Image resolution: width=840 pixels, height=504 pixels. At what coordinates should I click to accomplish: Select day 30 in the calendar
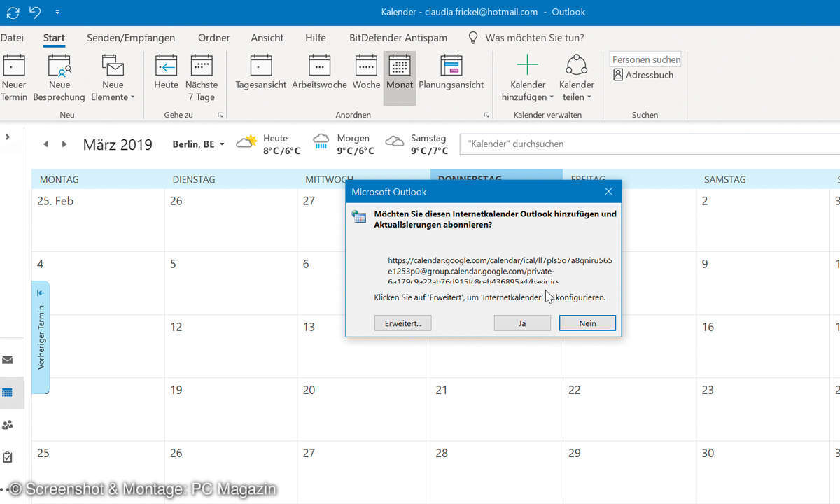[762, 471]
